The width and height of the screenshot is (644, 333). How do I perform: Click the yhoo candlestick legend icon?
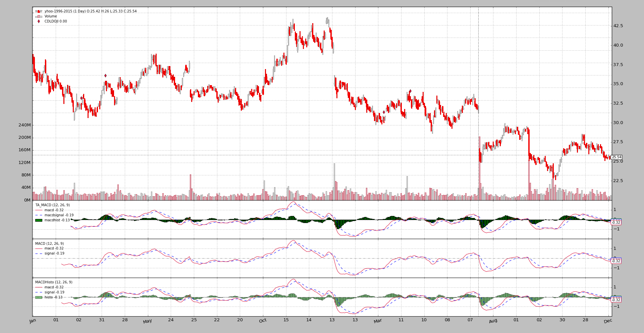coord(39,11)
